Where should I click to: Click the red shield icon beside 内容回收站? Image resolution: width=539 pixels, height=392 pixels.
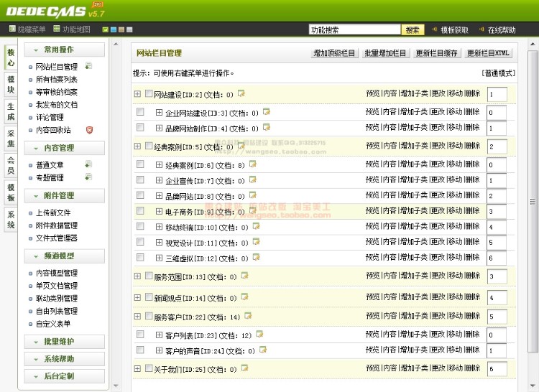pyautogui.click(x=89, y=130)
